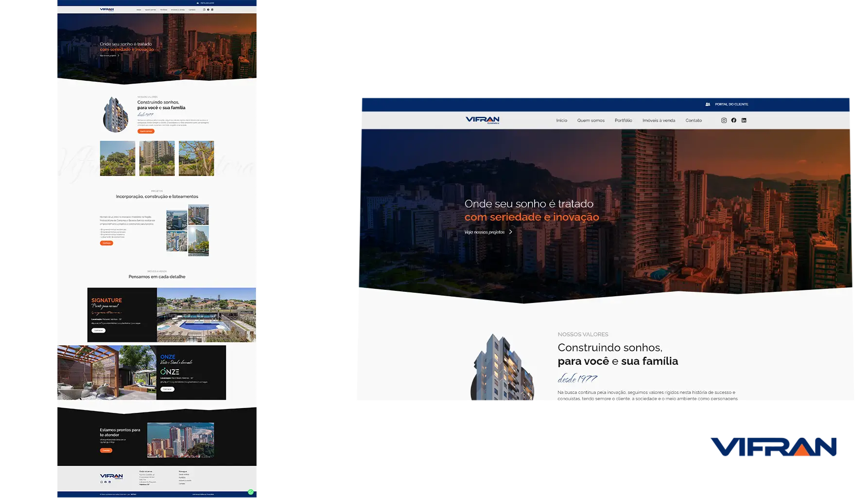Click LinkedIn icon in the small preview header

point(212,10)
